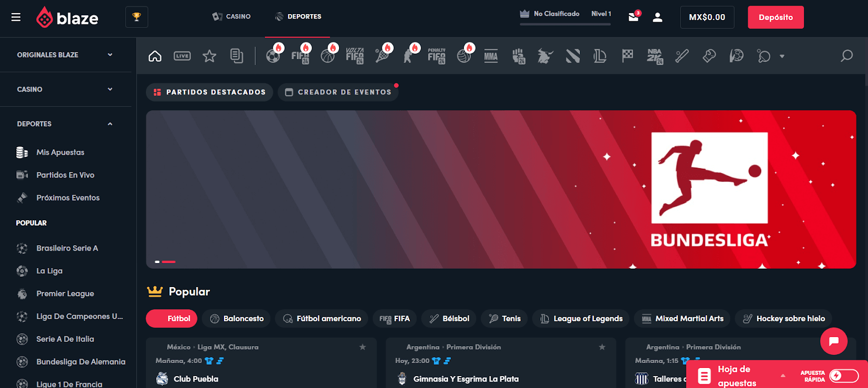Favorite the Gimnasia Y Esgrima match star
Screen dimensions: 868x388
pos(602,347)
